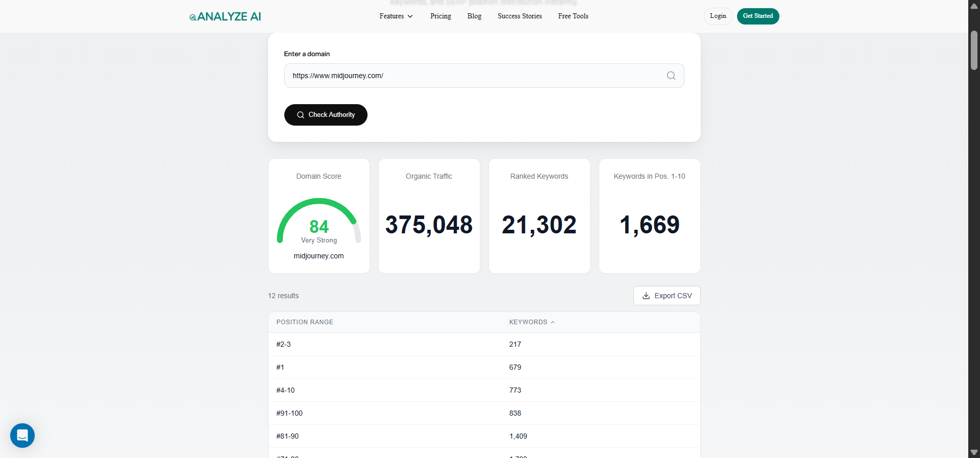This screenshot has height=458, width=980.
Task: Click the Get Started button
Action: (x=758, y=16)
